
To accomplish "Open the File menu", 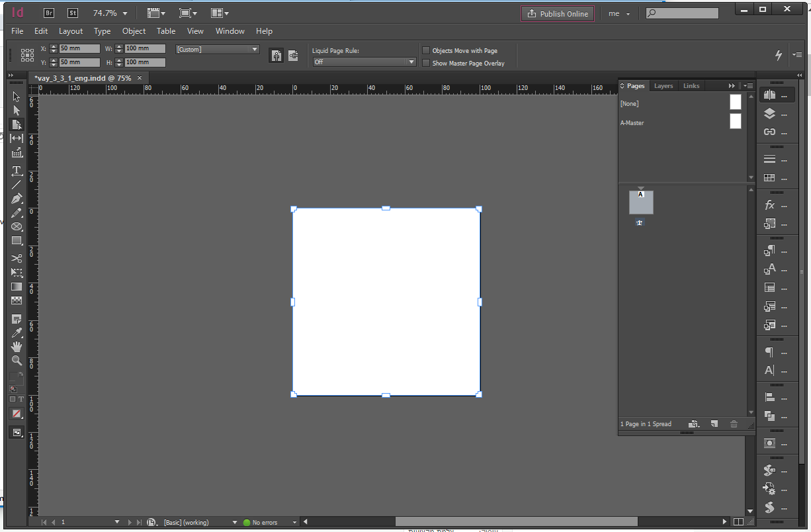I will tap(17, 31).
